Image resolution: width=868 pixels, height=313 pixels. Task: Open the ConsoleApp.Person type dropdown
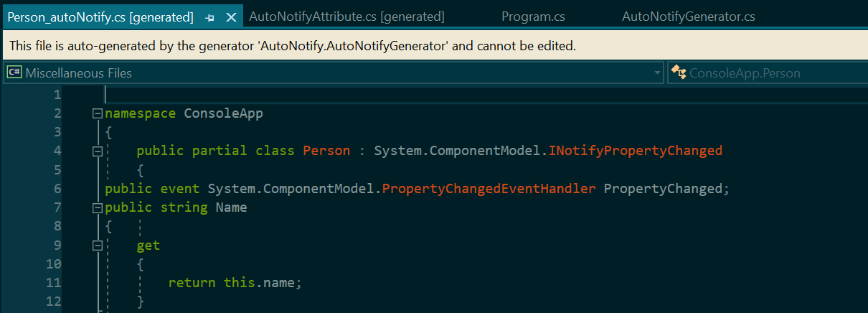point(767,73)
